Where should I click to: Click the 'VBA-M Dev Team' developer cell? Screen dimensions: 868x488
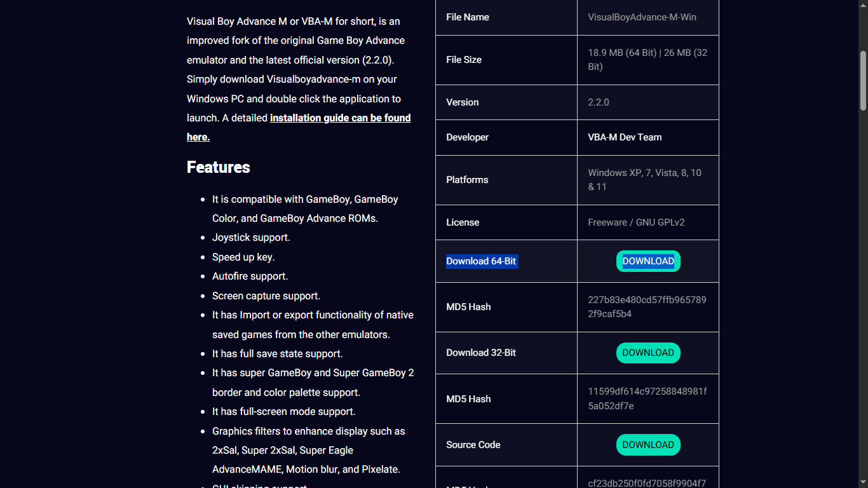625,137
